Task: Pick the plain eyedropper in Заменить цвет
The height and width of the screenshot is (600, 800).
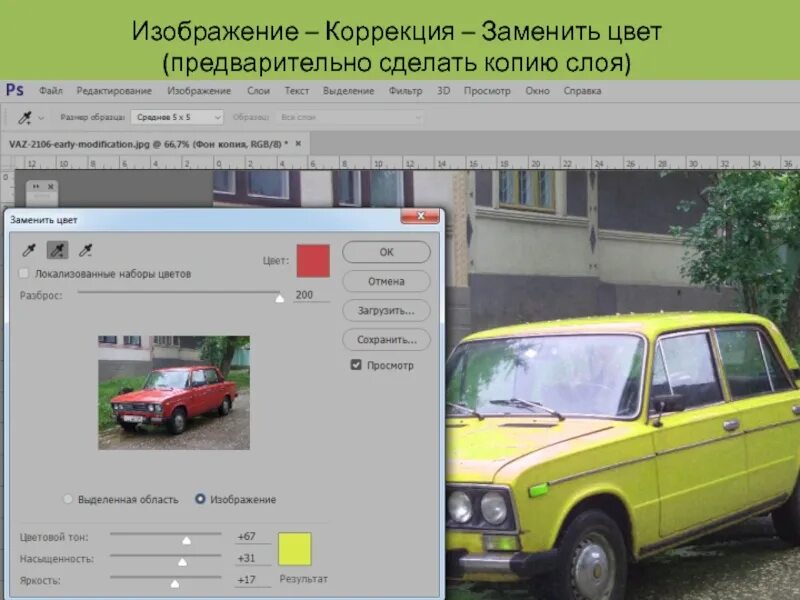Action: (29, 250)
